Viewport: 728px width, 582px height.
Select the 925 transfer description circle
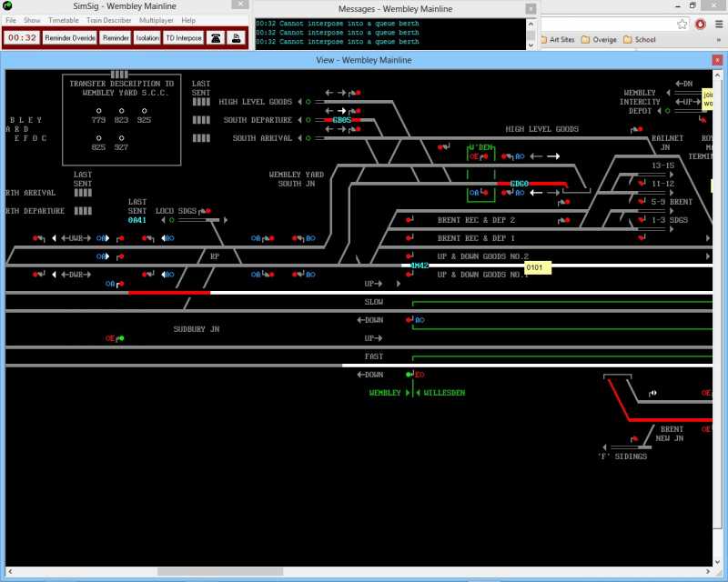[144, 111]
